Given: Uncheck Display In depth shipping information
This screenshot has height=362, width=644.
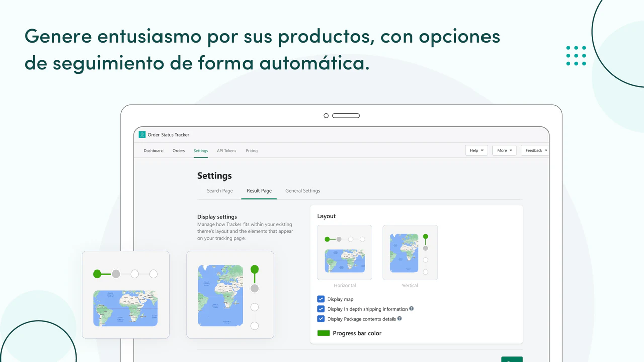Looking at the screenshot, I should coord(321,309).
